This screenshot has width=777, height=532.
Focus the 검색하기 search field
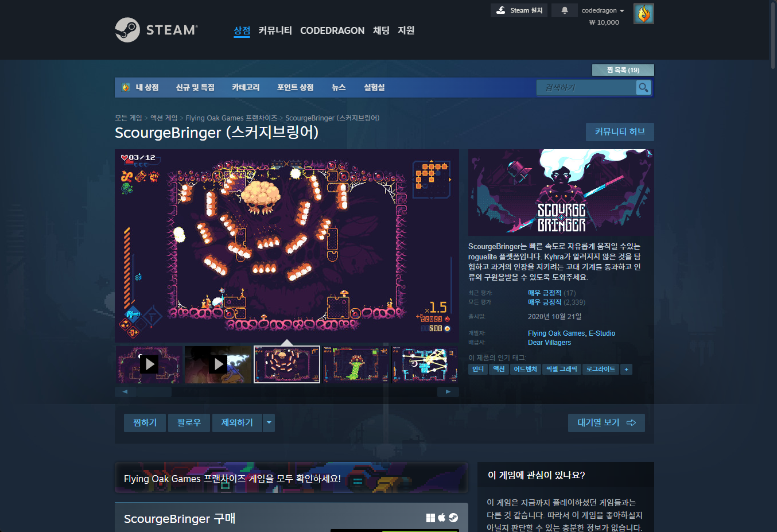pyautogui.click(x=586, y=87)
